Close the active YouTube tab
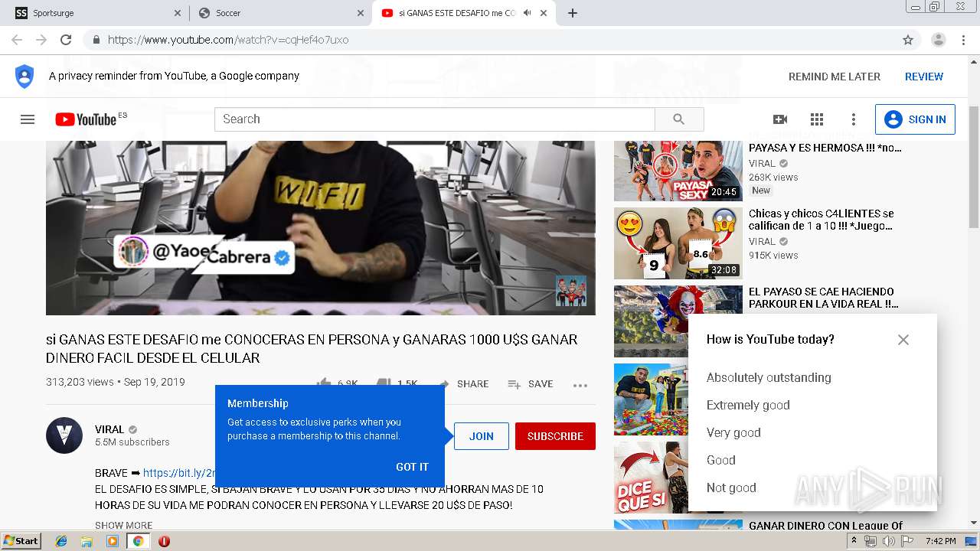Screen dimensions: 980x551 click(x=544, y=13)
